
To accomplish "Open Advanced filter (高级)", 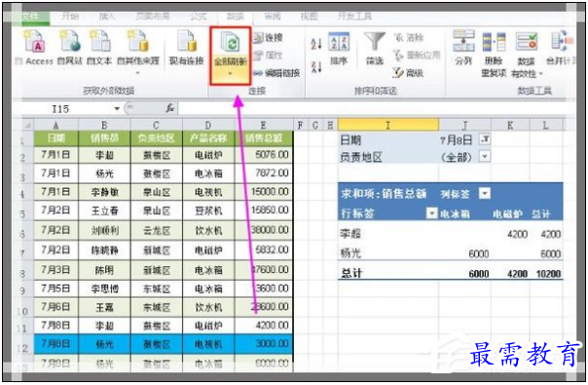I will coord(408,72).
